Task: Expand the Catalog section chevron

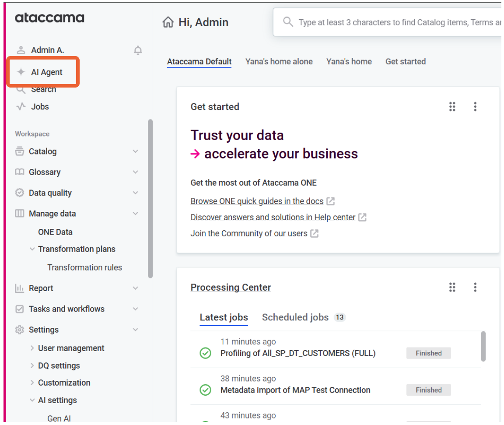Action: pos(135,151)
